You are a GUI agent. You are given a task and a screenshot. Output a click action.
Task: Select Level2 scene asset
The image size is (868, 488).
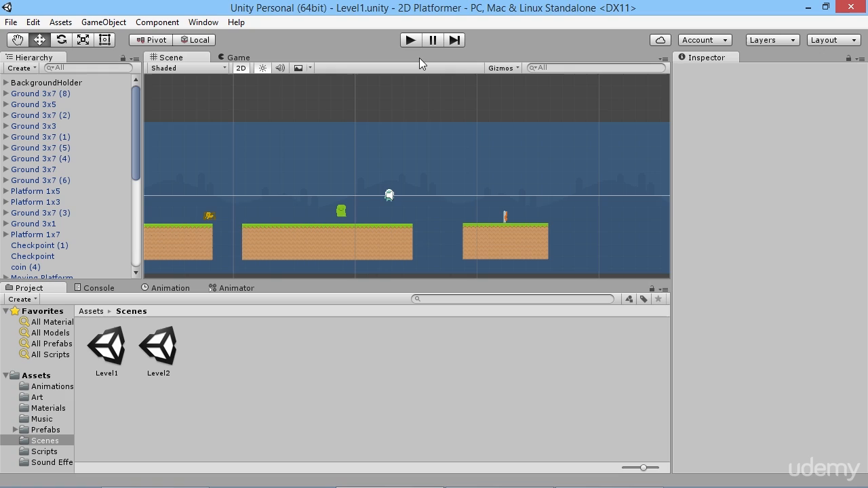point(158,351)
